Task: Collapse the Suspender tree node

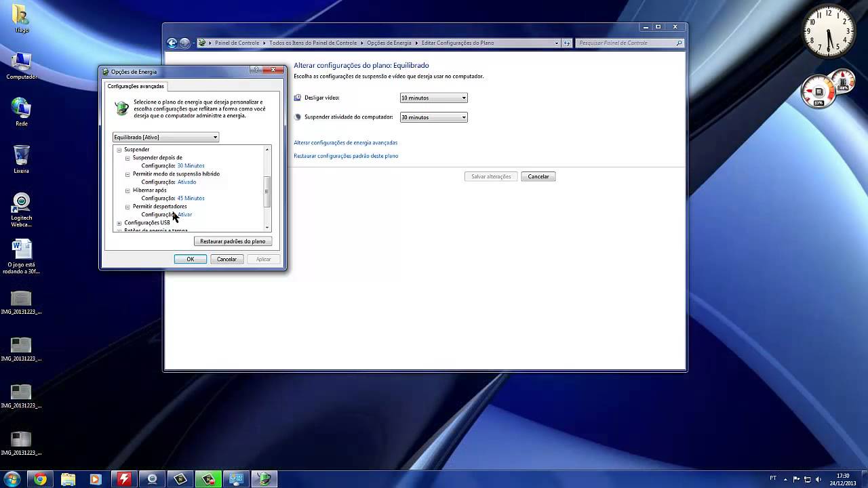Action: point(119,150)
